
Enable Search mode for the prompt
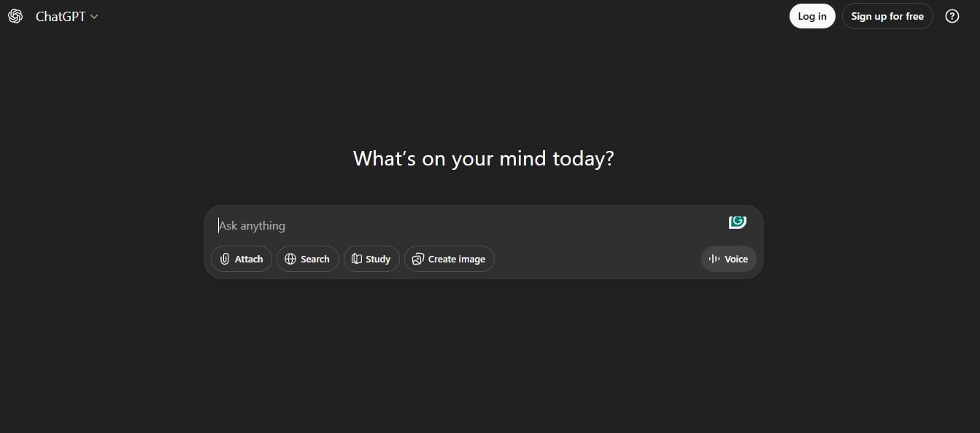click(307, 259)
